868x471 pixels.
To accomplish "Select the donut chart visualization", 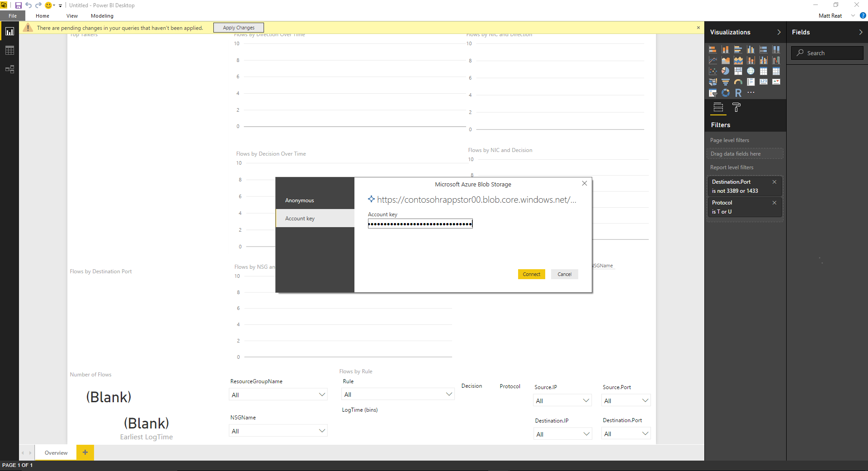I will 726,93.
